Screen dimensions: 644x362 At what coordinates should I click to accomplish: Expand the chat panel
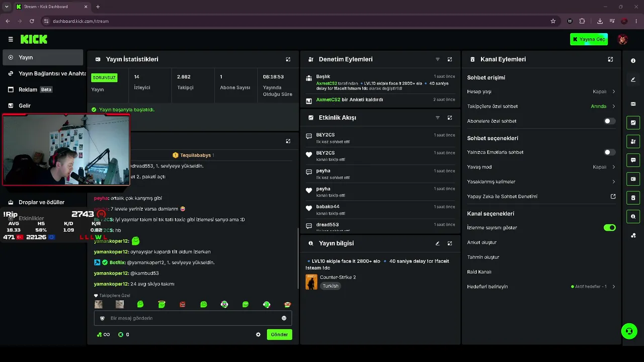coord(288,141)
